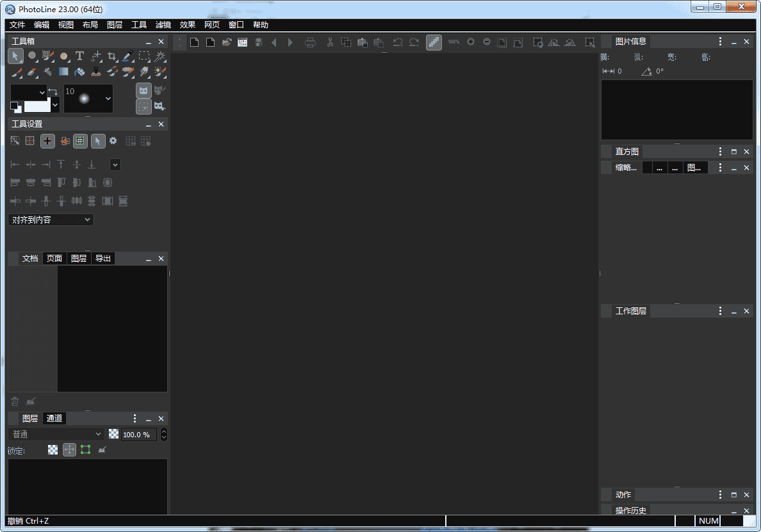This screenshot has height=532, width=761.
Task: Choose the Rectangular Marquee selection tool
Action: [144, 56]
